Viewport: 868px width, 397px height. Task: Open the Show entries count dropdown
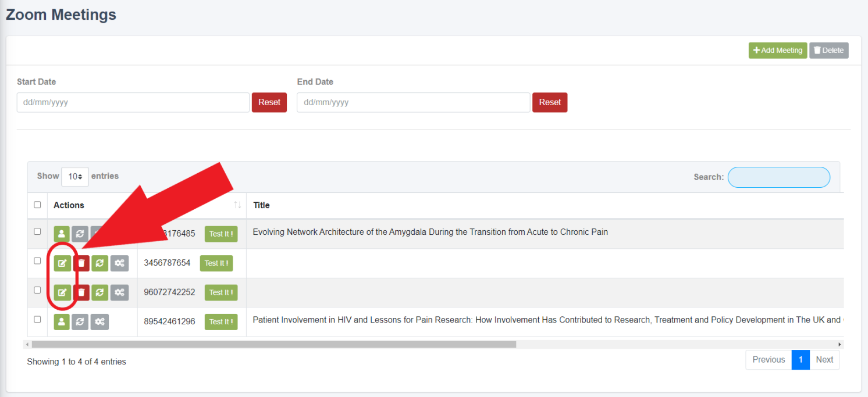point(75,177)
